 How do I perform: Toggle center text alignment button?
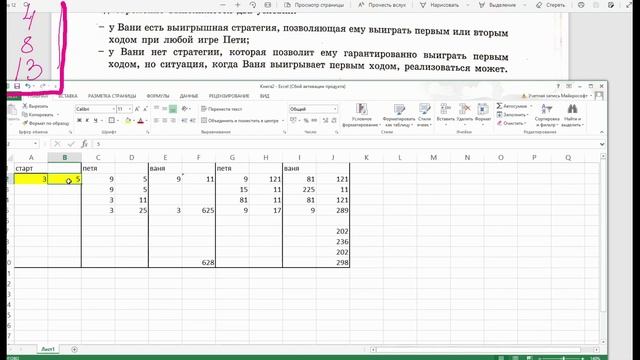[x=164, y=120]
